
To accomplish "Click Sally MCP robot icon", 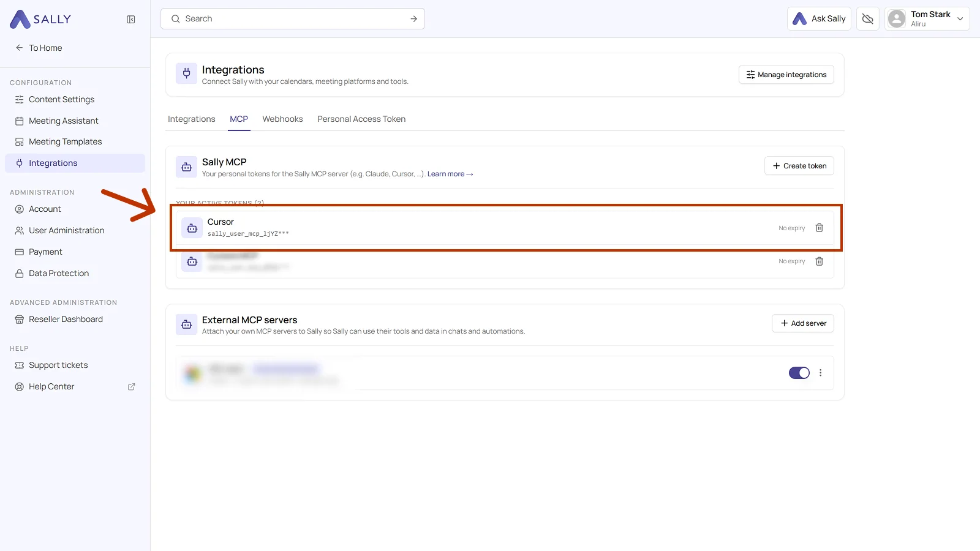I will (x=187, y=167).
